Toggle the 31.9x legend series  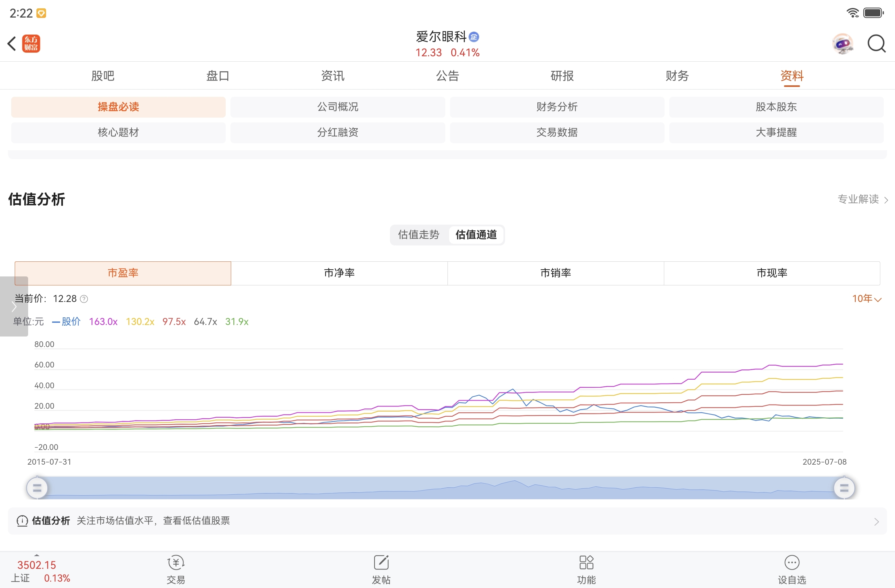click(x=237, y=322)
